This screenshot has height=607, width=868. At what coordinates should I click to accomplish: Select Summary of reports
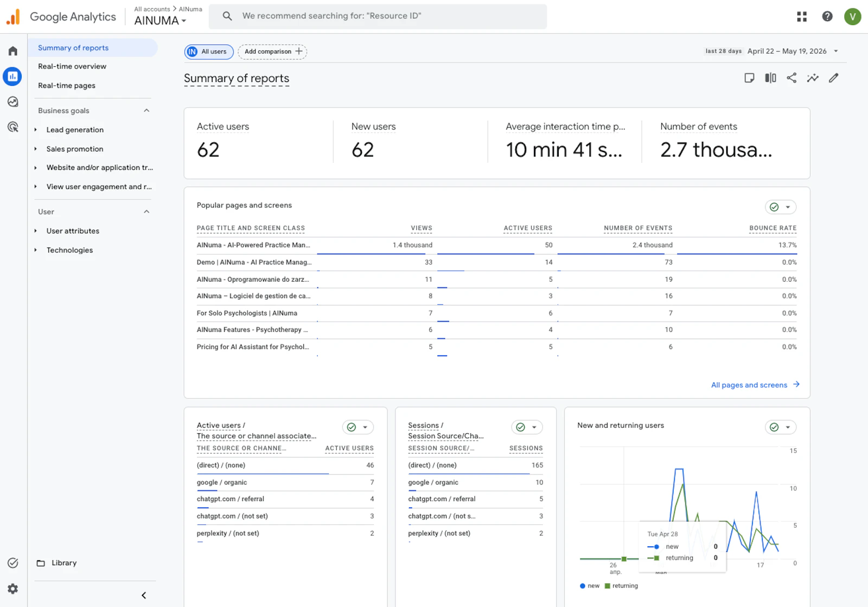click(x=93, y=48)
